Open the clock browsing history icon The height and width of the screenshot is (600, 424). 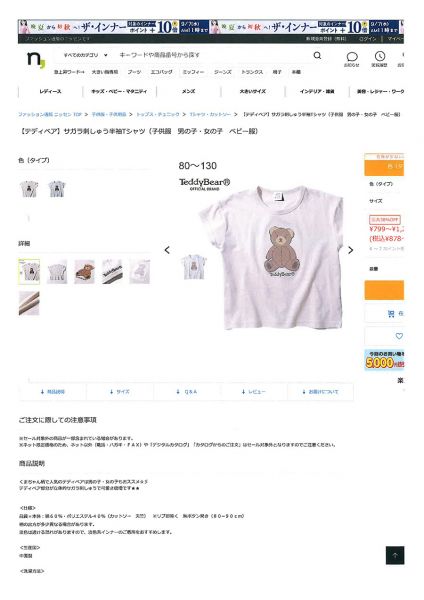coord(380,57)
